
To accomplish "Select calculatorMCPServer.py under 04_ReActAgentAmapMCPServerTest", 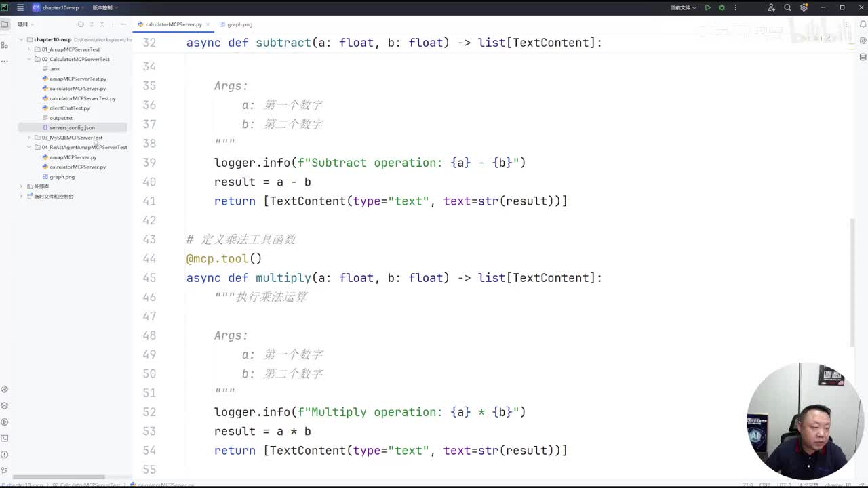I will click(x=74, y=167).
